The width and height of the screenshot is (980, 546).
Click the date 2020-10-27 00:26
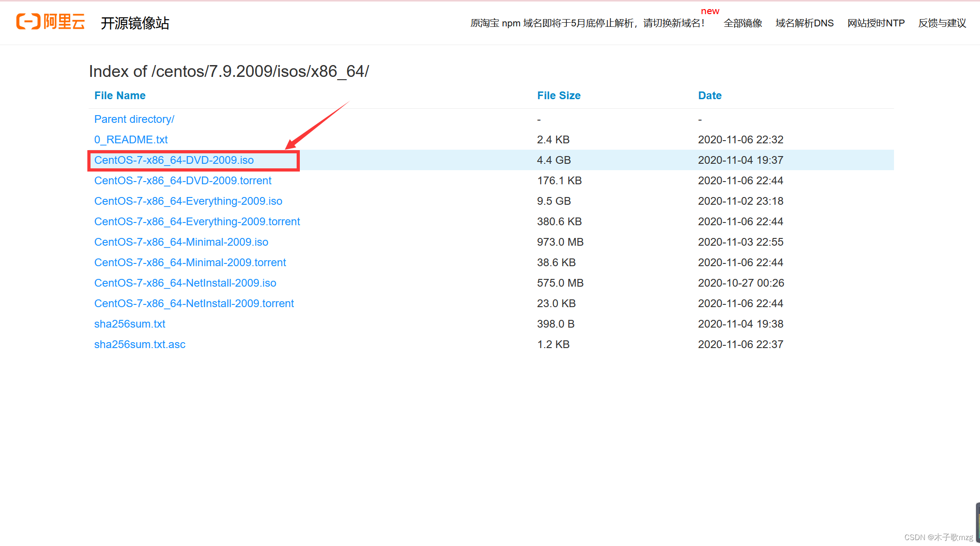click(741, 283)
